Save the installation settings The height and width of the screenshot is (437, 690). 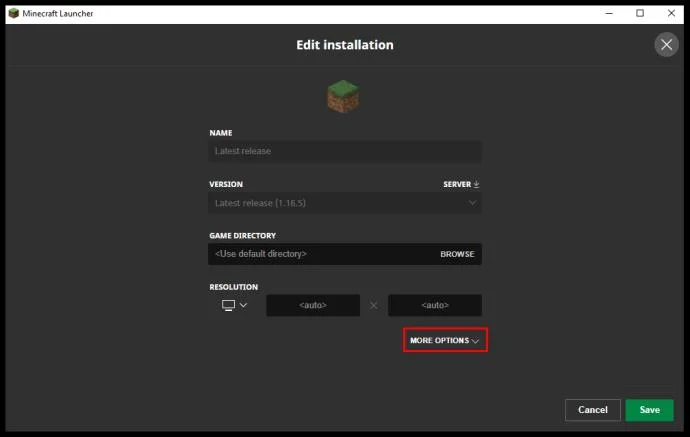(x=650, y=410)
